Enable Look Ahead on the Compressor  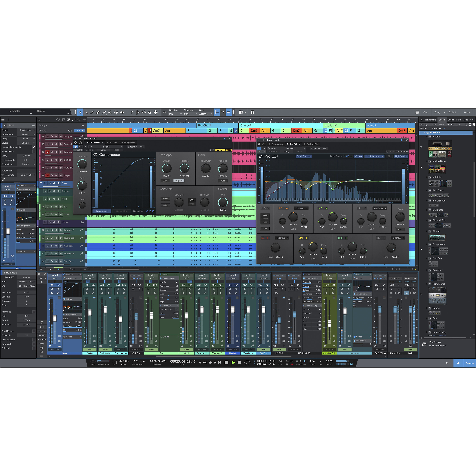(x=102, y=211)
